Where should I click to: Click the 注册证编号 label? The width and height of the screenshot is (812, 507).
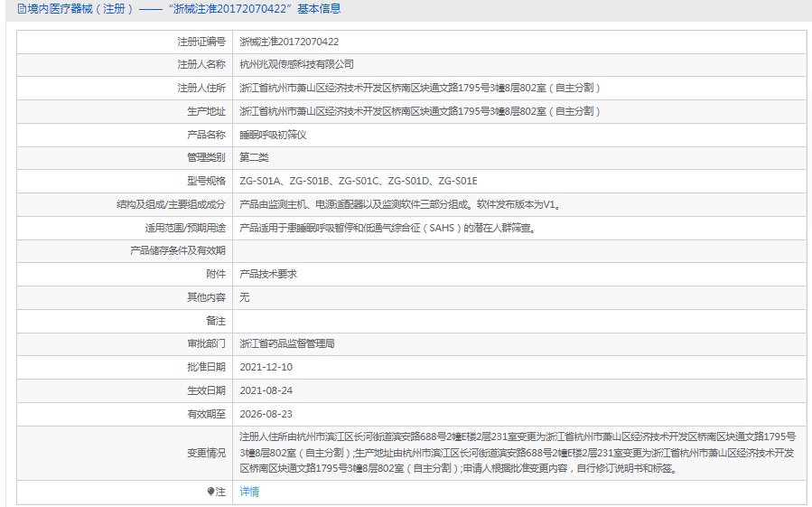point(201,42)
